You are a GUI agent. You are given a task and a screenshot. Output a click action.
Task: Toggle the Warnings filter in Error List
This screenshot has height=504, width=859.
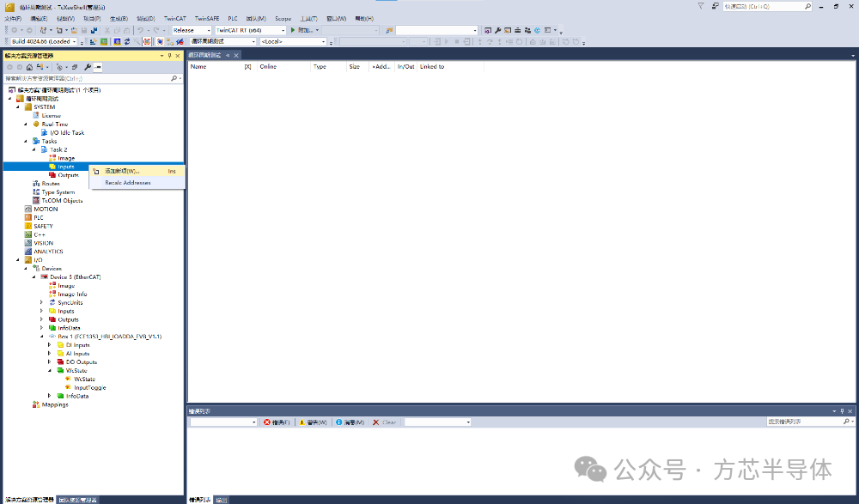pyautogui.click(x=313, y=422)
